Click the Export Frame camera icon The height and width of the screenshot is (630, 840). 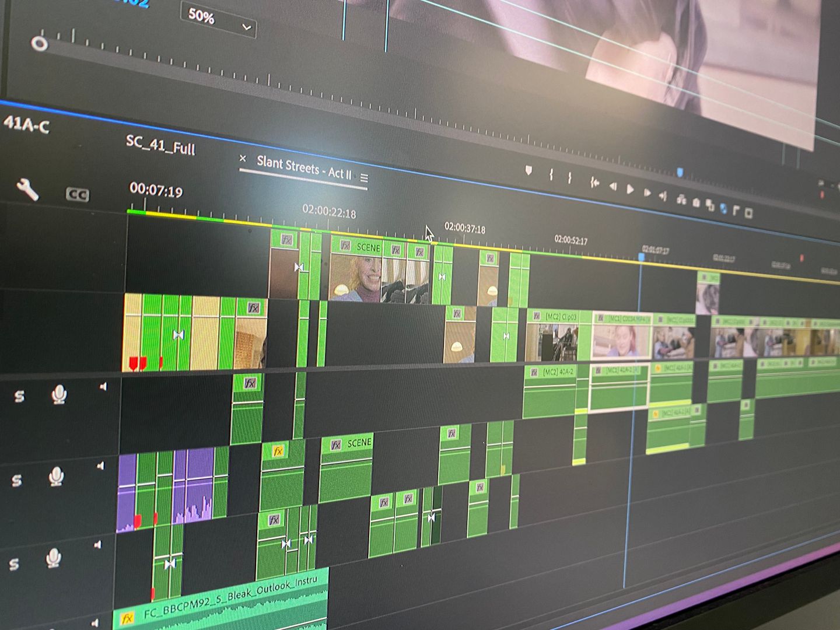[696, 202]
